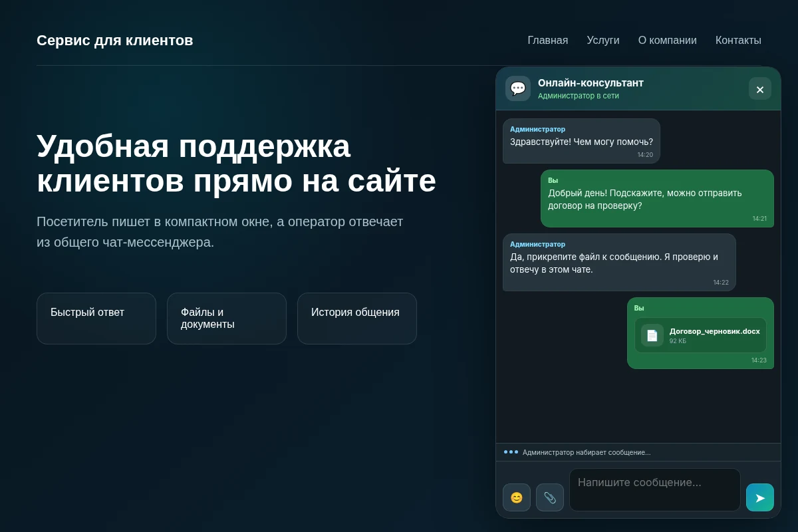The width and height of the screenshot is (798, 532).
Task: Click the 14:23 timestamp
Action: [x=759, y=360]
